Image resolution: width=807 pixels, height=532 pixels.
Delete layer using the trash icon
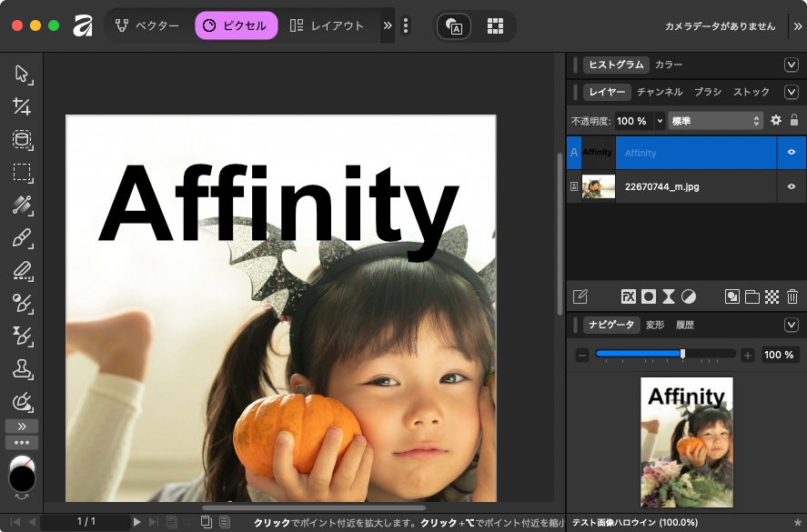pyautogui.click(x=792, y=296)
